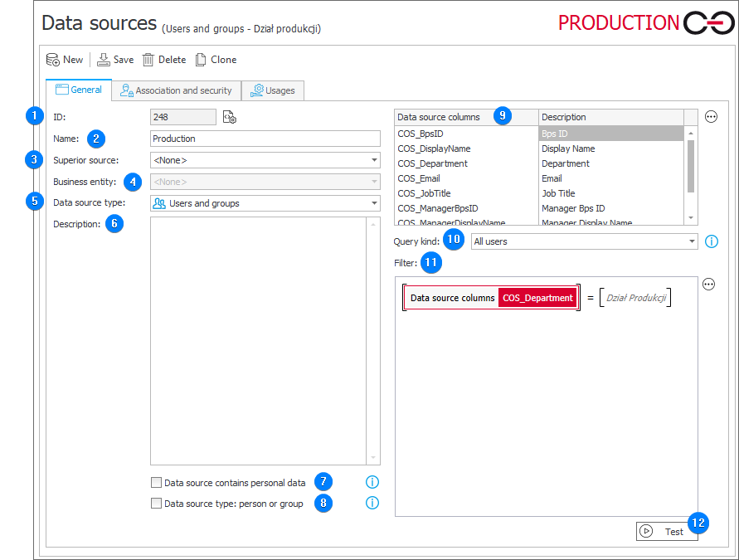Toggle Data source type: person or group checkbox
Viewport: 739px width, 560px height.
(x=156, y=503)
